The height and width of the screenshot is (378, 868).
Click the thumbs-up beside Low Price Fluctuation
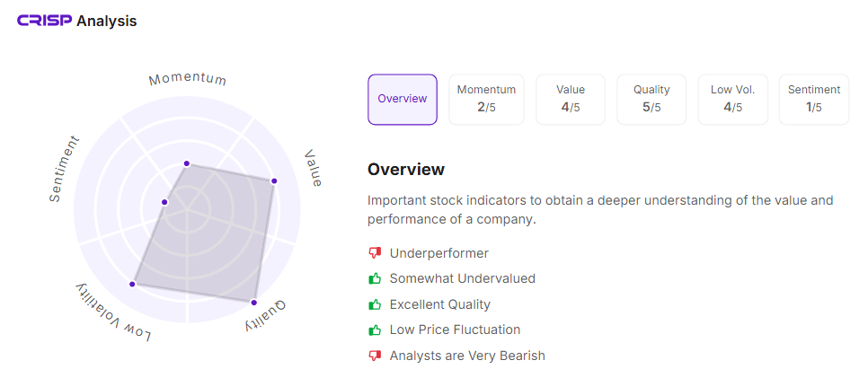[x=375, y=330]
